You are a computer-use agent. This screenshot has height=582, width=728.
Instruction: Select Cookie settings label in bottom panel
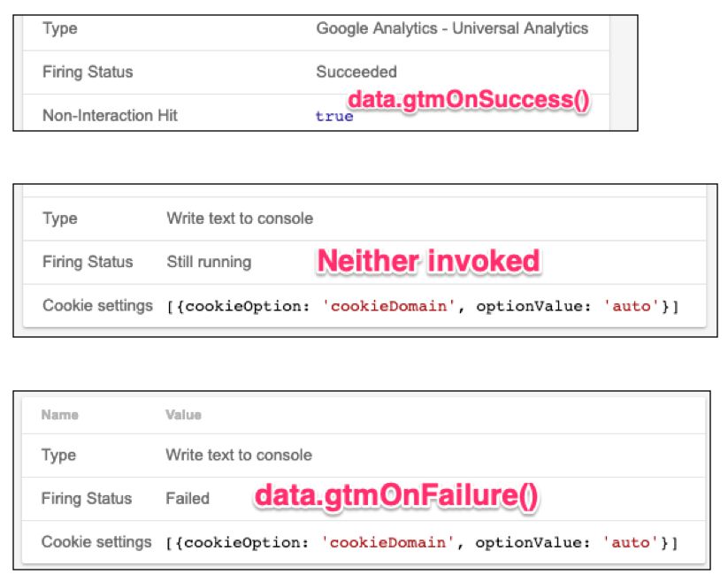pyautogui.click(x=96, y=542)
